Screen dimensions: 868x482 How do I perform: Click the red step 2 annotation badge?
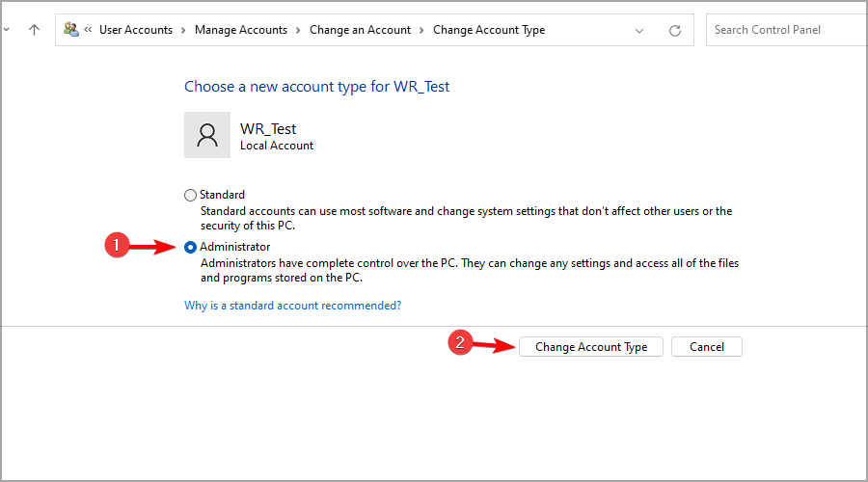(x=462, y=343)
